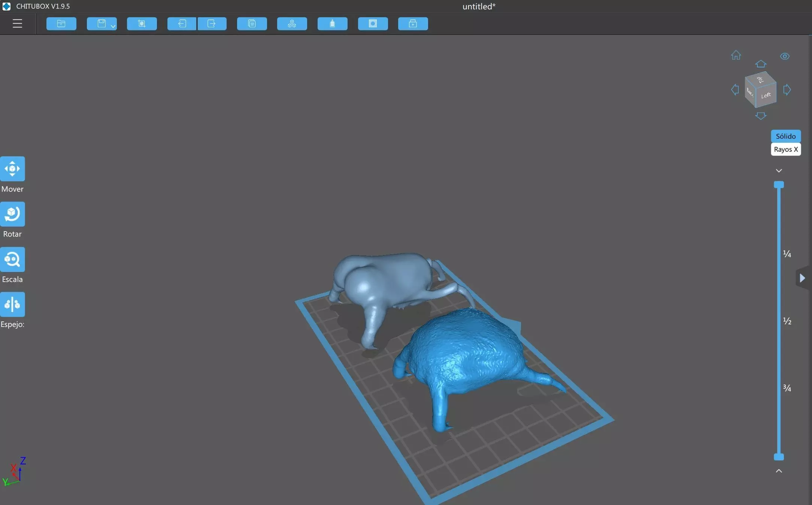The height and width of the screenshot is (505, 812).
Task: Select the Rotar tool
Action: (x=12, y=214)
